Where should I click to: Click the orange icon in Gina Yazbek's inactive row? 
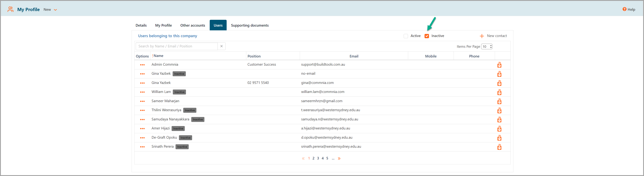(x=499, y=74)
